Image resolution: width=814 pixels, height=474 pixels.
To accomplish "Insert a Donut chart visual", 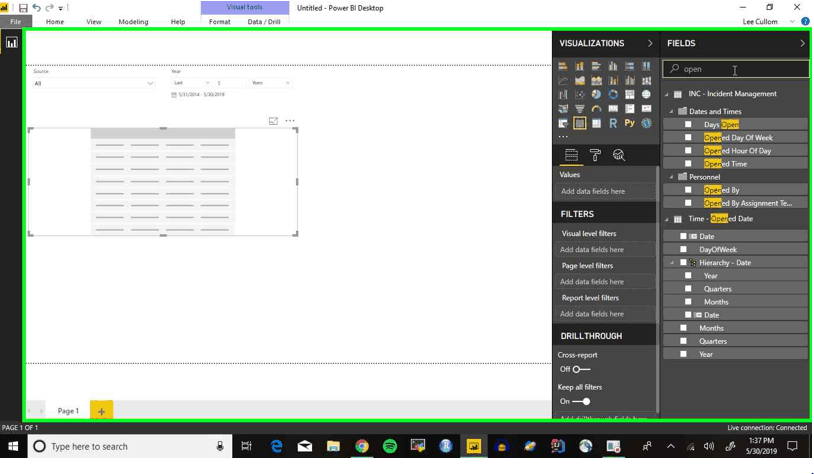I will [613, 94].
